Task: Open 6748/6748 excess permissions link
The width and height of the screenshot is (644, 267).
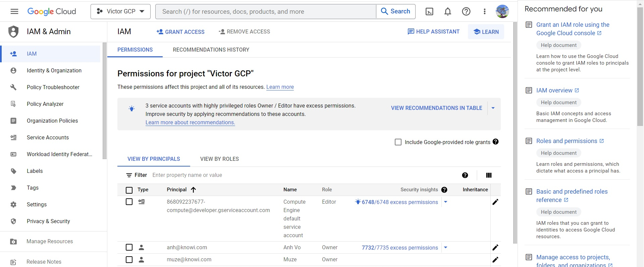Action: coord(400,202)
